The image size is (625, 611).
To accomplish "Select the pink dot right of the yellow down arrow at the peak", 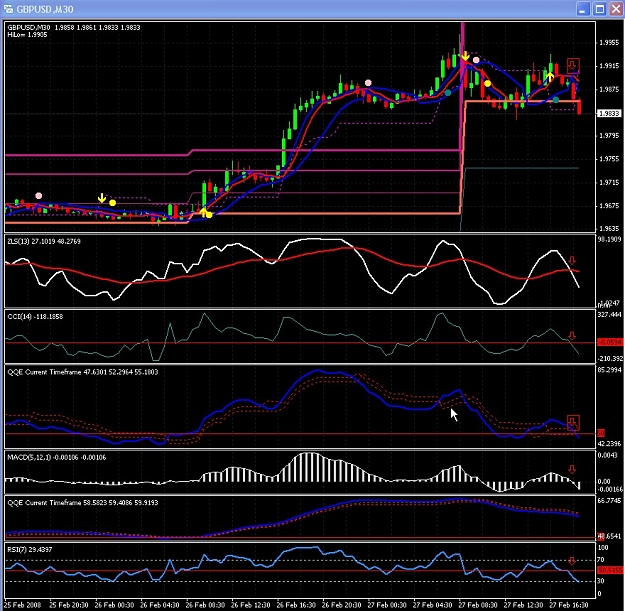I will (476, 60).
